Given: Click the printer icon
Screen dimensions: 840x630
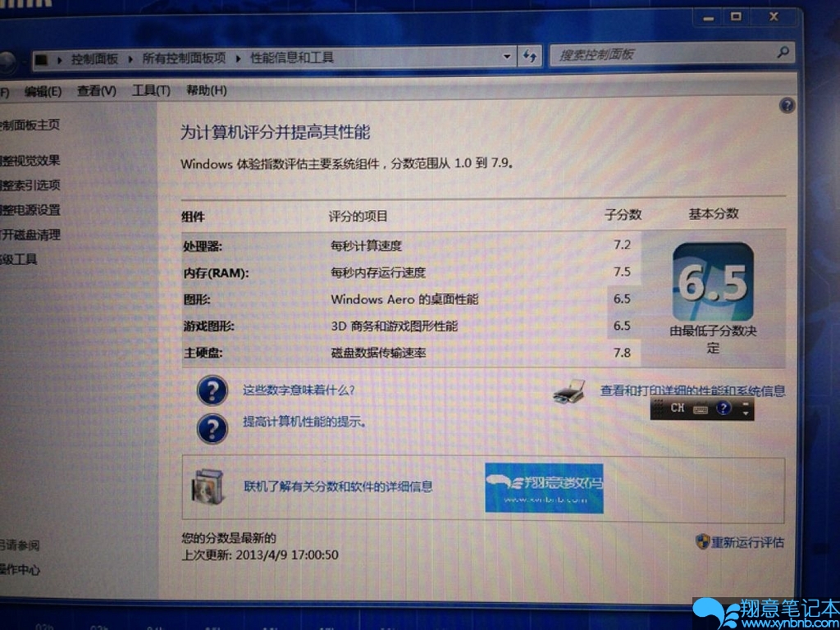Looking at the screenshot, I should (x=570, y=391).
